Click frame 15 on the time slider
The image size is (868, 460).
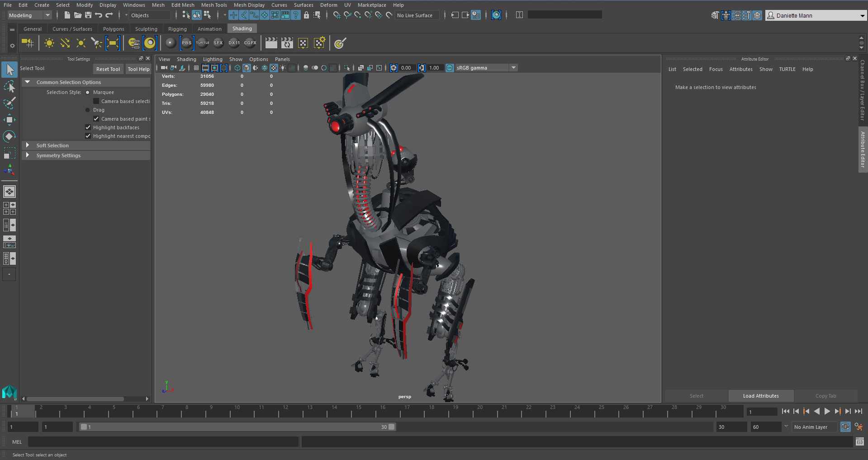tap(358, 411)
